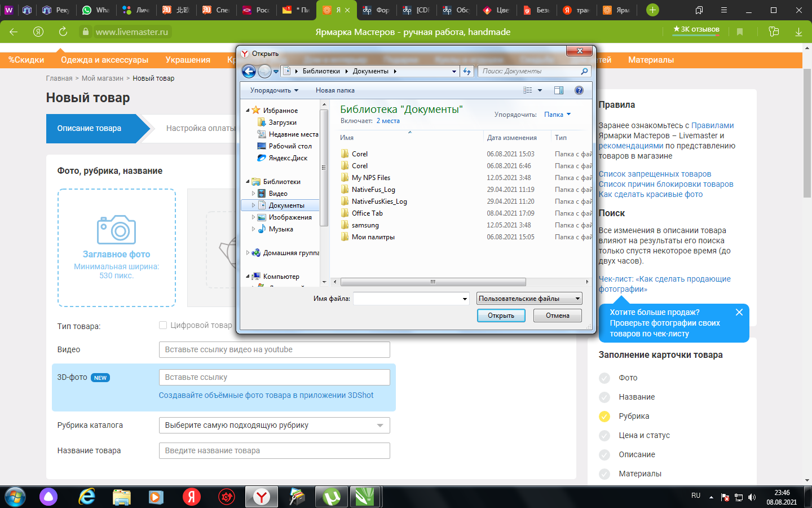Click the yellow Рубрика checklist circle

coord(604,417)
